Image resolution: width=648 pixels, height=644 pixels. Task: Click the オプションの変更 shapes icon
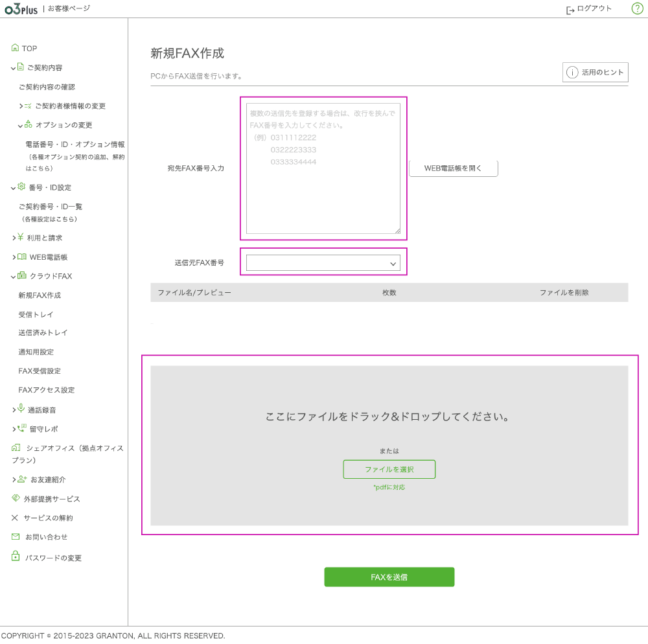pyautogui.click(x=28, y=124)
